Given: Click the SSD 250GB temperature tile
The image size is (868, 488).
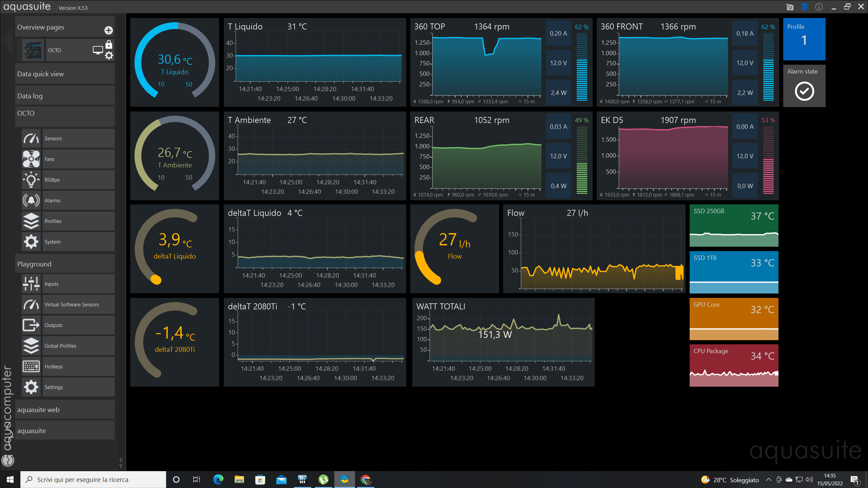Looking at the screenshot, I should 734,225.
